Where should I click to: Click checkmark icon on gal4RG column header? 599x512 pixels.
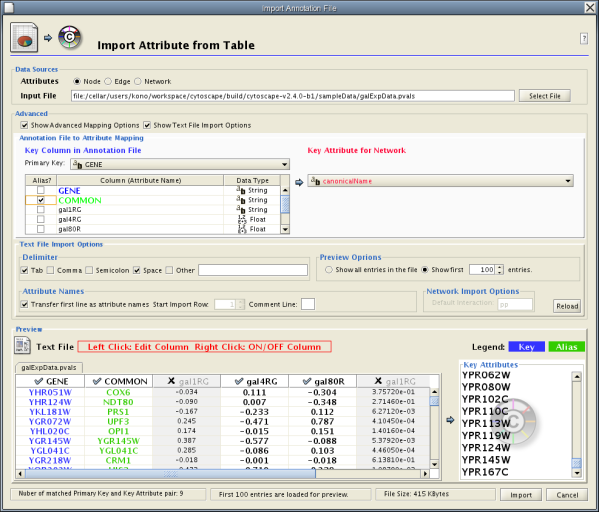point(239,381)
